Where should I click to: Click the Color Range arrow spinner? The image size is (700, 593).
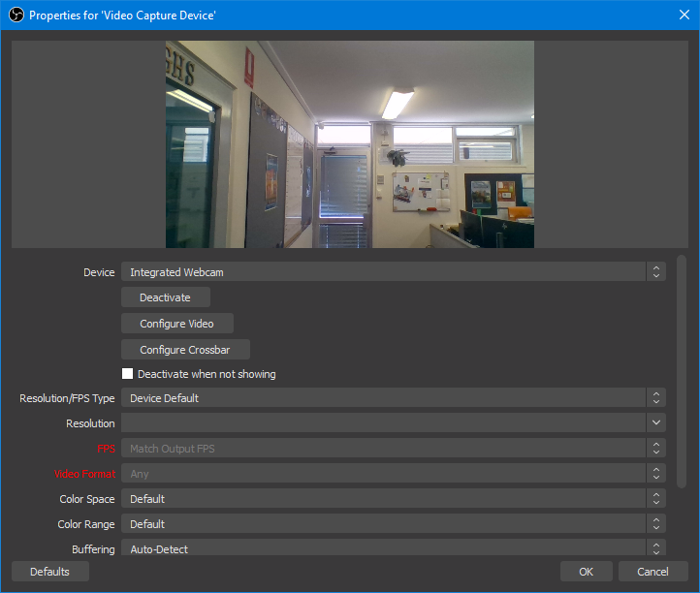click(x=655, y=524)
